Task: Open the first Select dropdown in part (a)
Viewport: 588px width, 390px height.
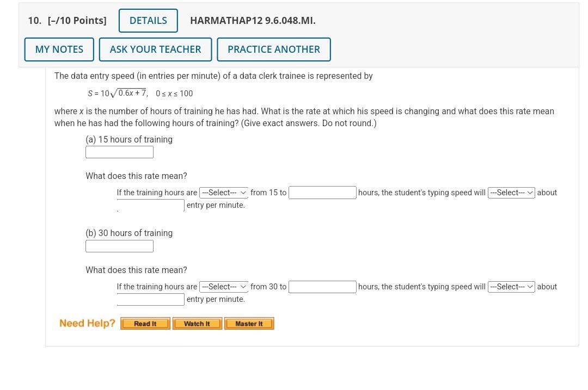Action: [x=223, y=192]
